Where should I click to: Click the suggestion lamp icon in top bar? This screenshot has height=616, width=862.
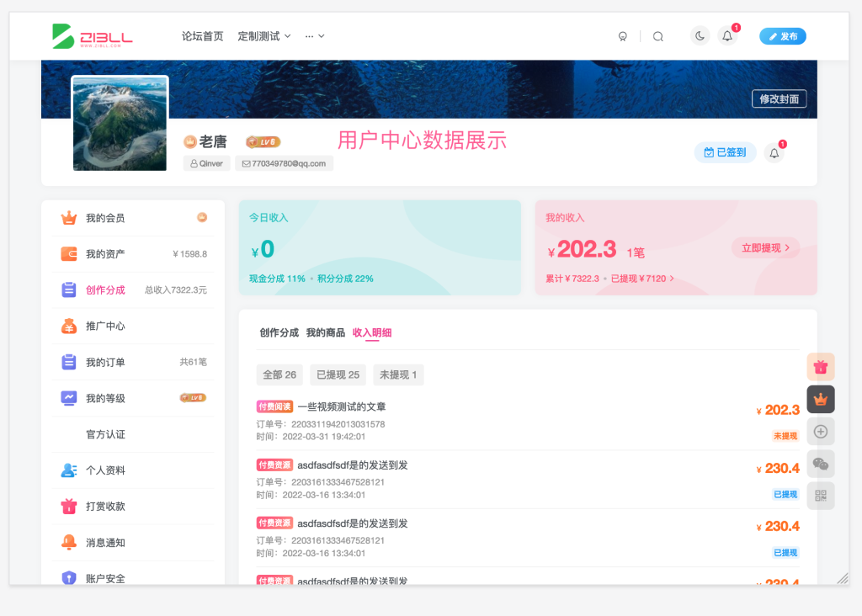(623, 36)
